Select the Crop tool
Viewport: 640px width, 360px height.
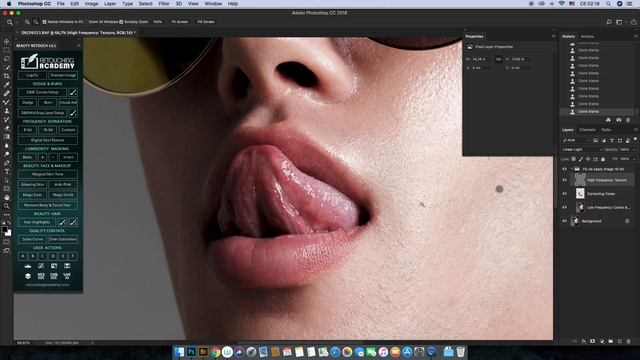click(x=7, y=76)
